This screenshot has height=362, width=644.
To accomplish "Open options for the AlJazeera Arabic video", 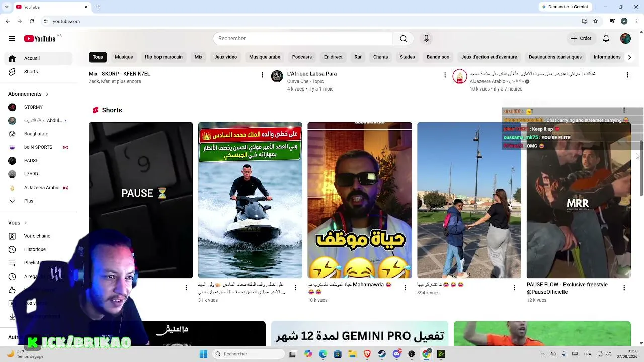I will tap(627, 75).
